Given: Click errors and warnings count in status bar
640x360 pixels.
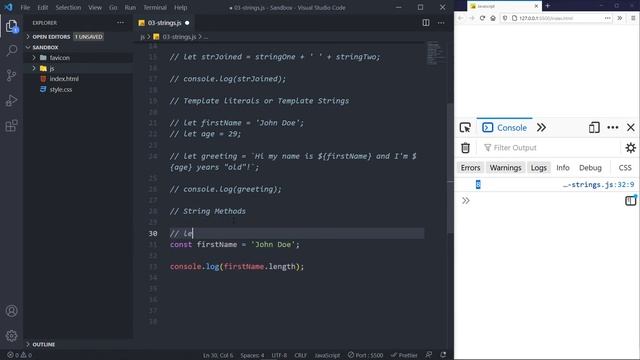Looking at the screenshot, I should click(19, 355).
